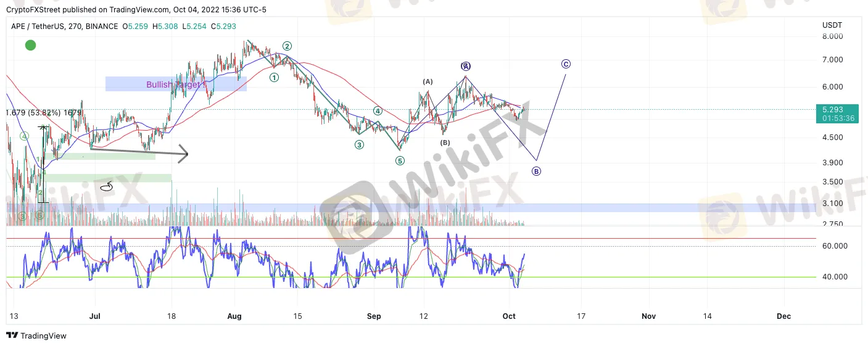The width and height of the screenshot is (868, 346).
Task: Click the 7.000 price axis label
Action: (832, 60)
